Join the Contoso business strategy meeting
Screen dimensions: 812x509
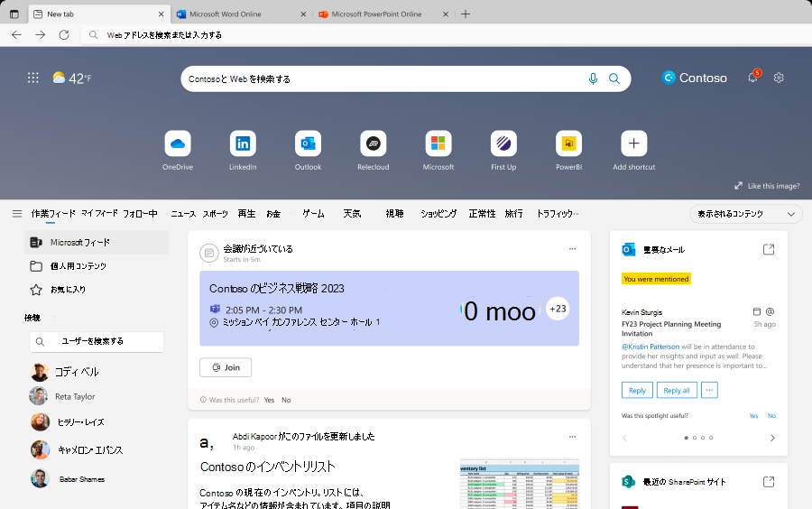(x=226, y=367)
